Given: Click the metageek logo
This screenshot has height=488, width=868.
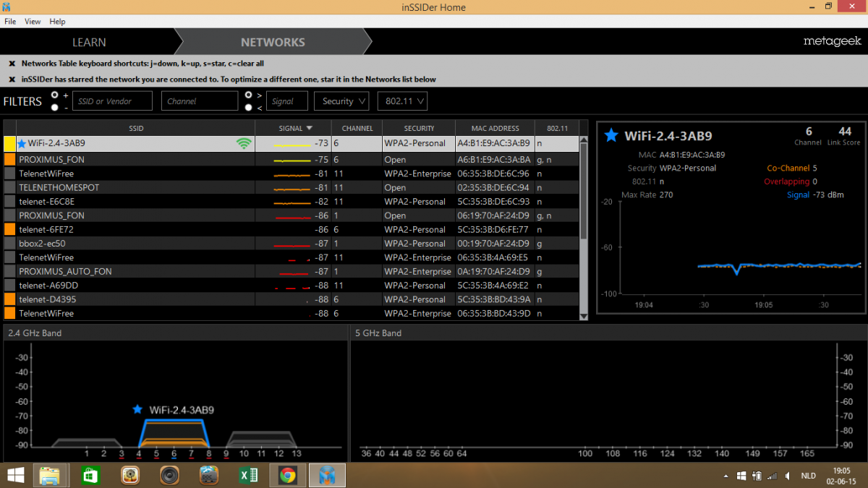Looking at the screenshot, I should (832, 41).
